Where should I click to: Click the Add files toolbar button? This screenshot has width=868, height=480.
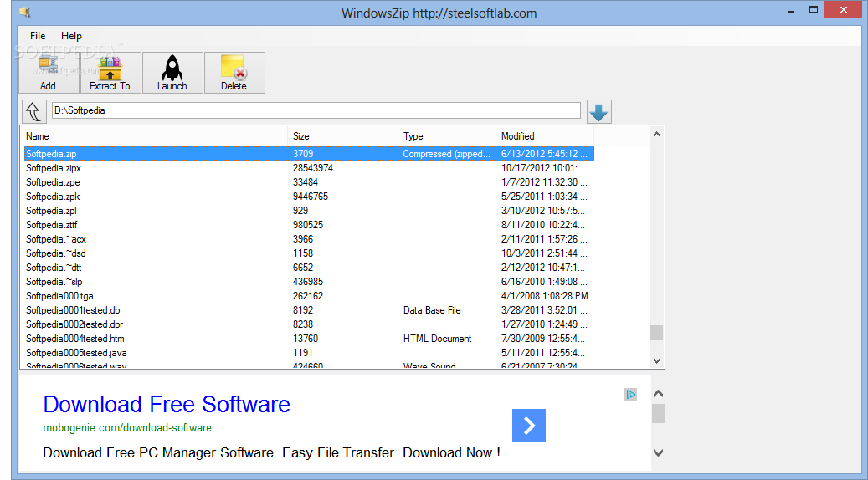coord(49,73)
